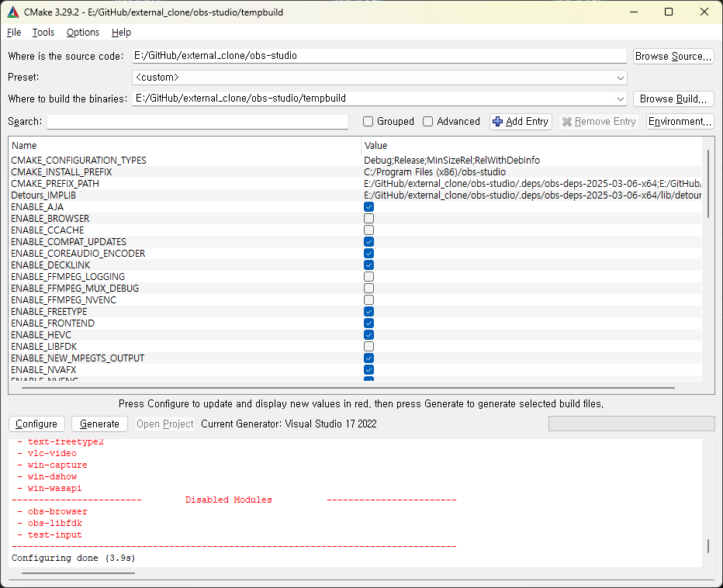Click the C:/Program Files (x86)/obs-studio value
The height and width of the screenshot is (588, 723).
pos(435,171)
